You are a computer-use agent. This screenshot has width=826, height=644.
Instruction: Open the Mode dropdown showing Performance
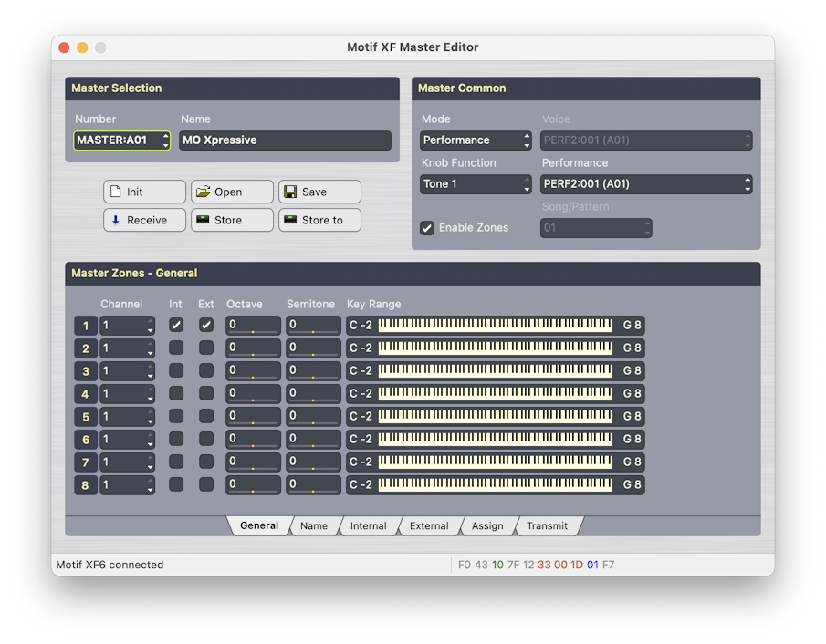coord(476,140)
